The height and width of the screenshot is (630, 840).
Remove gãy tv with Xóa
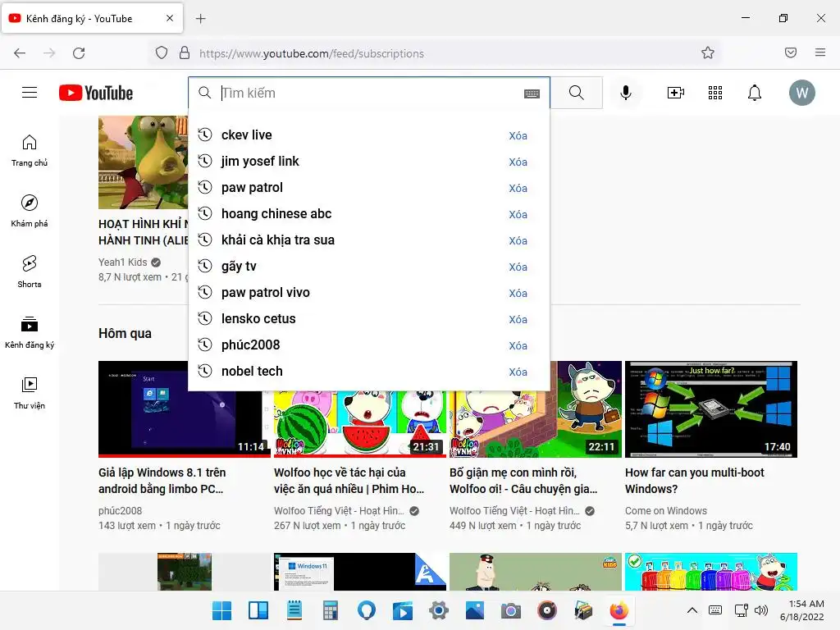coord(518,267)
